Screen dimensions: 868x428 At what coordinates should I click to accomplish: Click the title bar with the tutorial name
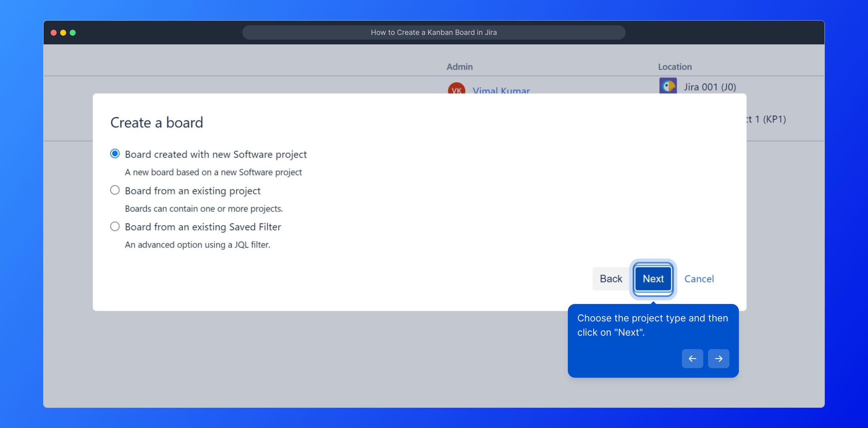434,32
